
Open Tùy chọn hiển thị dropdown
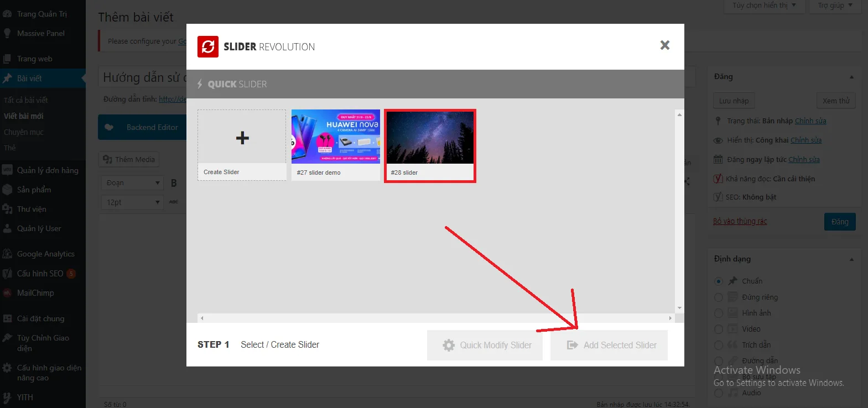764,6
